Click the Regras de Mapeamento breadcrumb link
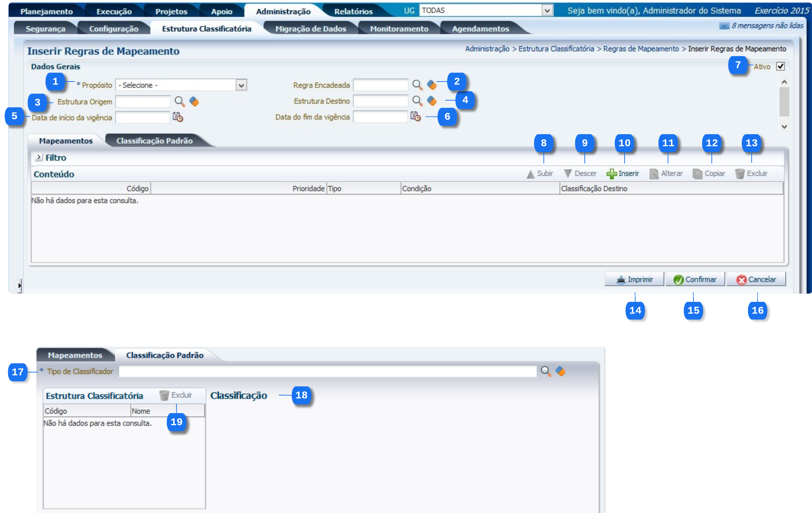812x513 pixels. (641, 49)
